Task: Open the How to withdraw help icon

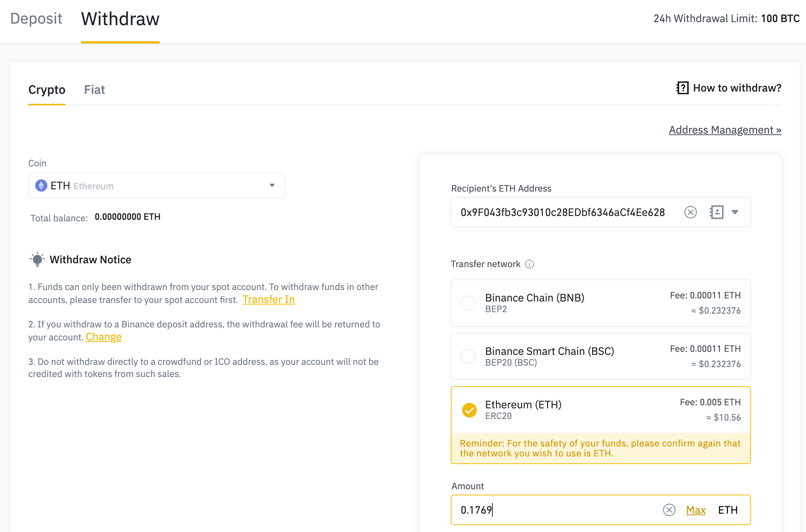Action: [682, 88]
